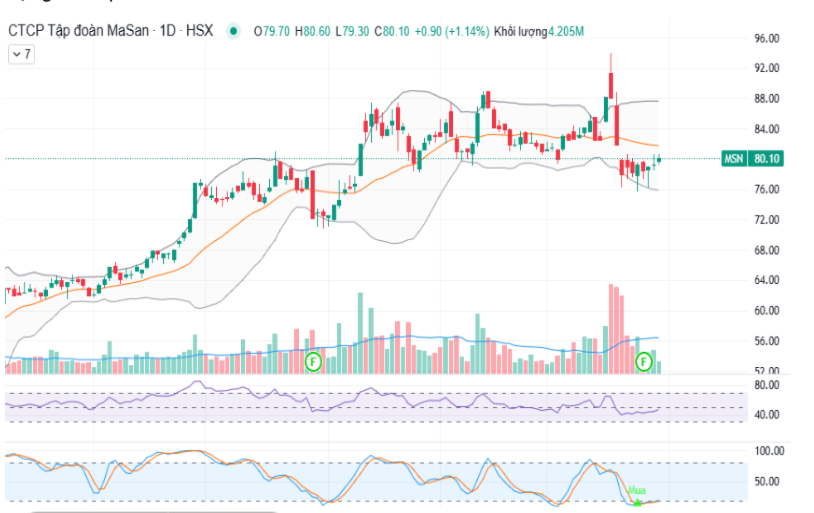This screenshot has height=513, width=814.
Task: Click the 96.00 price axis label
Action: click(x=767, y=38)
